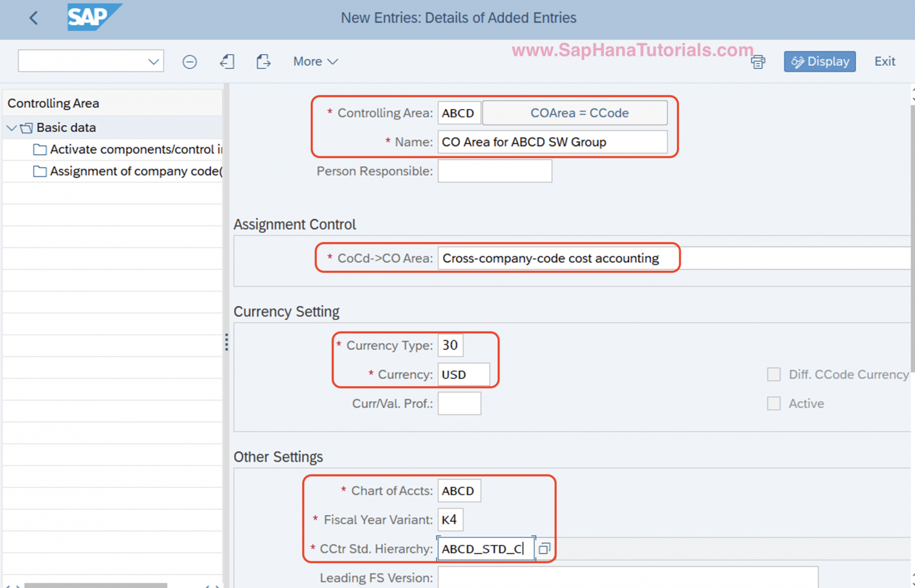Click the New Entries title text
The image size is (915, 588).
tap(458, 18)
